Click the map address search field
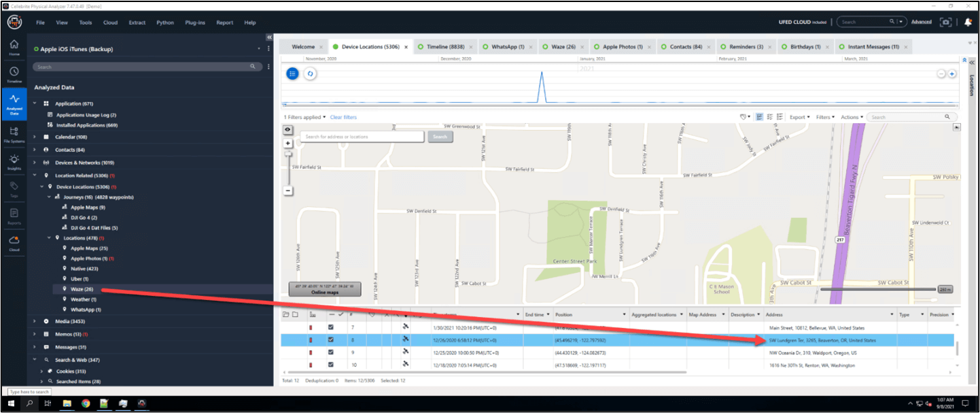980x413 pixels. [x=362, y=137]
